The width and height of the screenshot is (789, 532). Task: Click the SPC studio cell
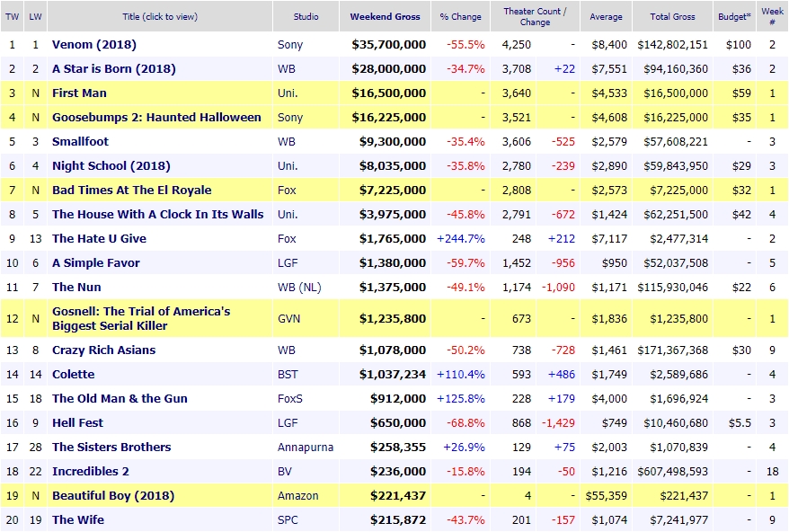[288, 520]
